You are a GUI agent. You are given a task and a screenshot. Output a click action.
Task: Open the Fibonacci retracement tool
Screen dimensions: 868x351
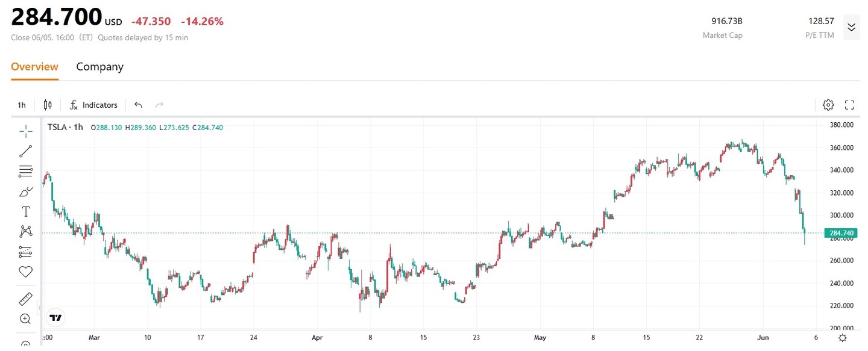26,172
